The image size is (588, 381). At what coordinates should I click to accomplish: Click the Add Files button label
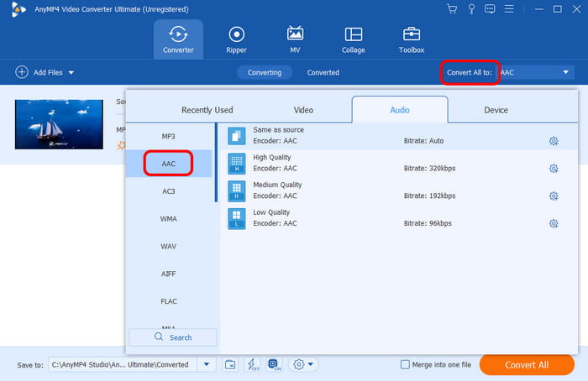click(x=48, y=72)
